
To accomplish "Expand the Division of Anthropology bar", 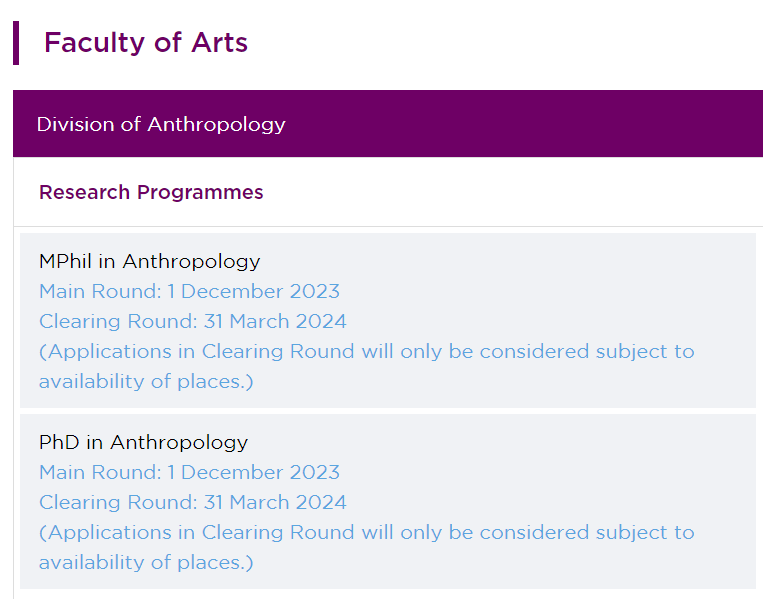I will click(388, 124).
